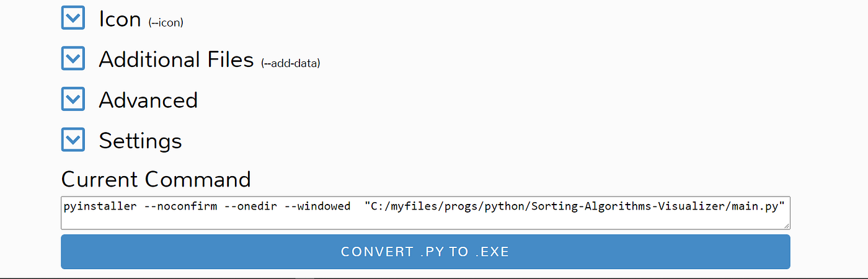This screenshot has height=279, width=868.
Task: Click the (--icon) flag hint text
Action: point(166,23)
